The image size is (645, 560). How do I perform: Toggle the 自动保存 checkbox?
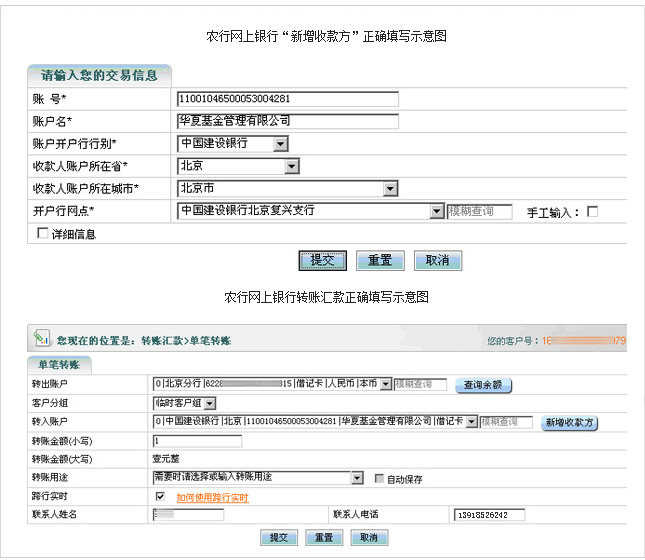coord(379,479)
